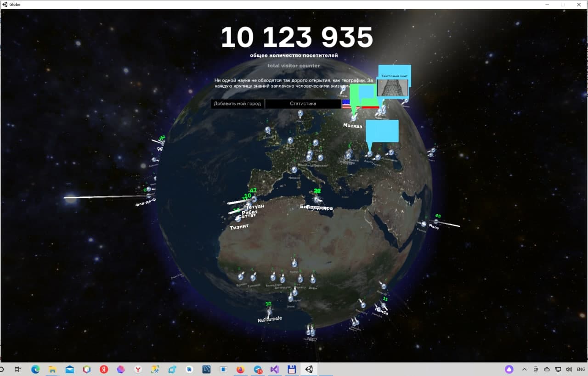Open the Статистика panel
The width and height of the screenshot is (588, 376).
pyautogui.click(x=303, y=104)
